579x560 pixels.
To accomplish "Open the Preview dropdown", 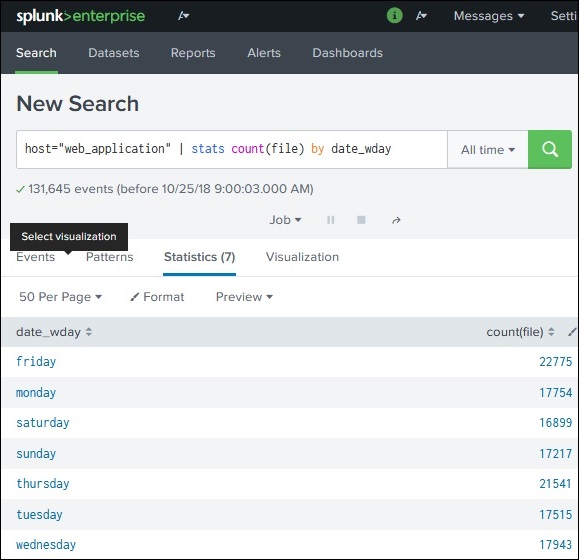I will click(x=244, y=297).
